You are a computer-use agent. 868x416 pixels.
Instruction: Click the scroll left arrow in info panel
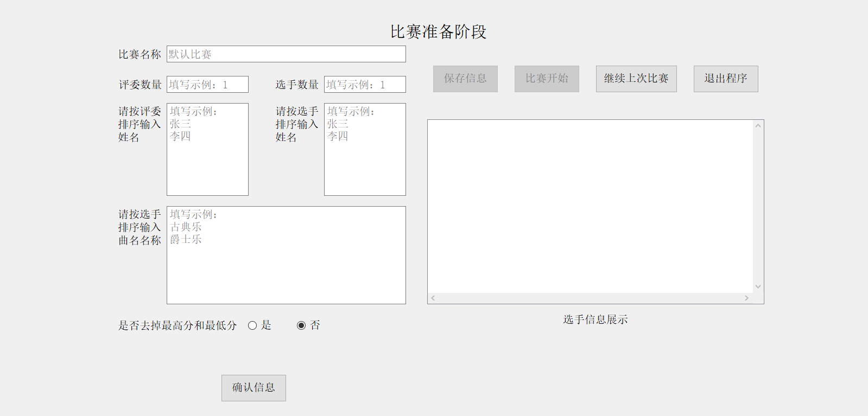433,298
